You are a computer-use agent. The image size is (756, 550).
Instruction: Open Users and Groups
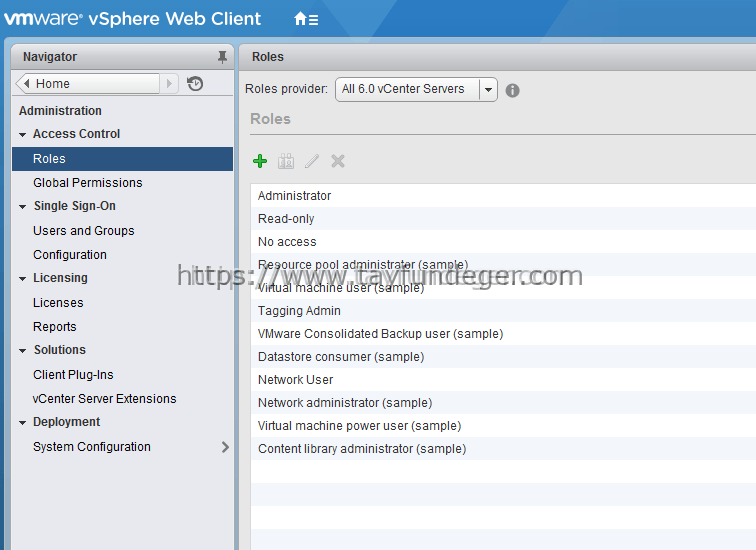click(x=83, y=231)
